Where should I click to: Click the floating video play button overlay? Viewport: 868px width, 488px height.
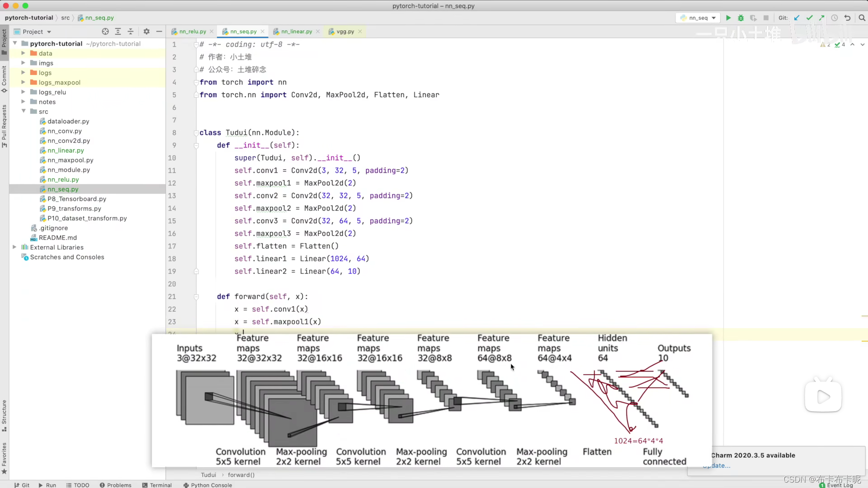pyautogui.click(x=823, y=397)
